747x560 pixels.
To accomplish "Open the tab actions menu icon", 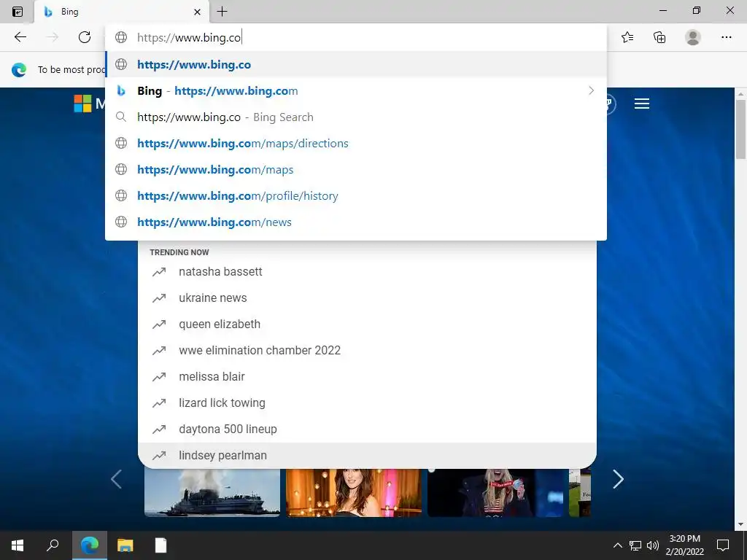I will 18,12.
